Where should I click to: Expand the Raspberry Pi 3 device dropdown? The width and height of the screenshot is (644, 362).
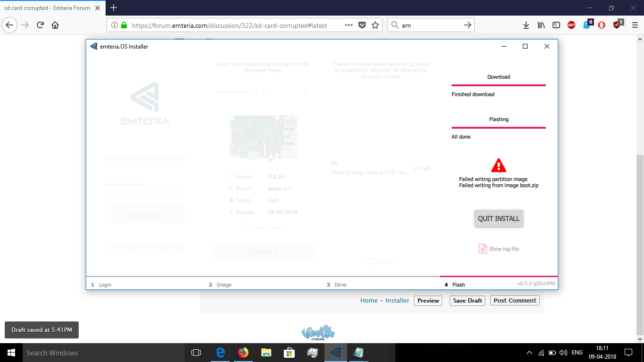point(263,92)
